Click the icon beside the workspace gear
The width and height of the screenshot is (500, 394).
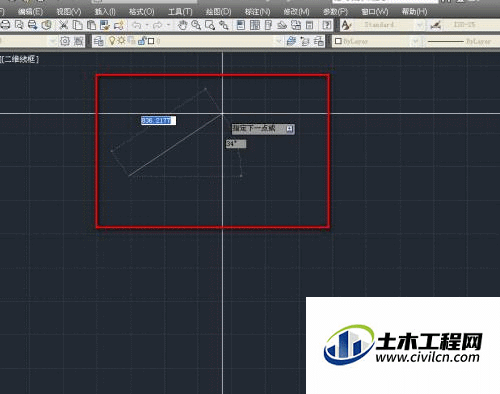(x=79, y=41)
